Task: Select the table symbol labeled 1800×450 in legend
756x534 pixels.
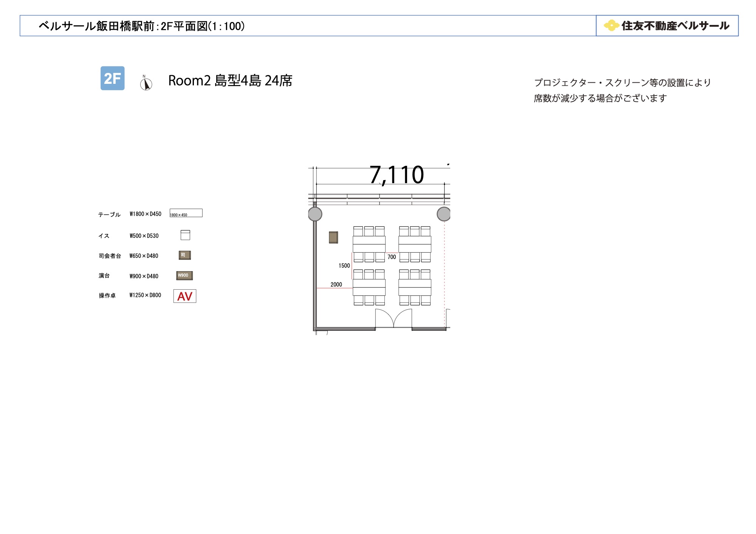Action: [x=186, y=213]
